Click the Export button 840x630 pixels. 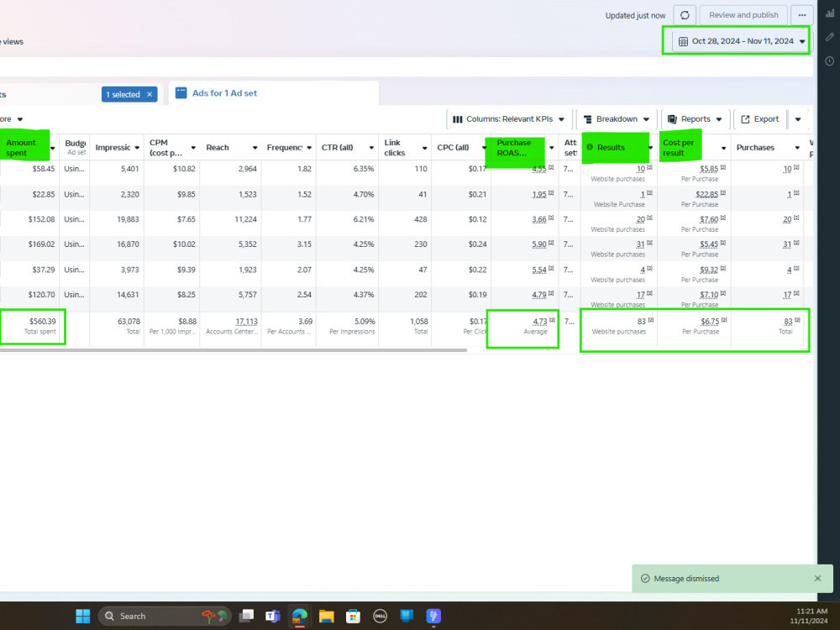[x=759, y=119]
